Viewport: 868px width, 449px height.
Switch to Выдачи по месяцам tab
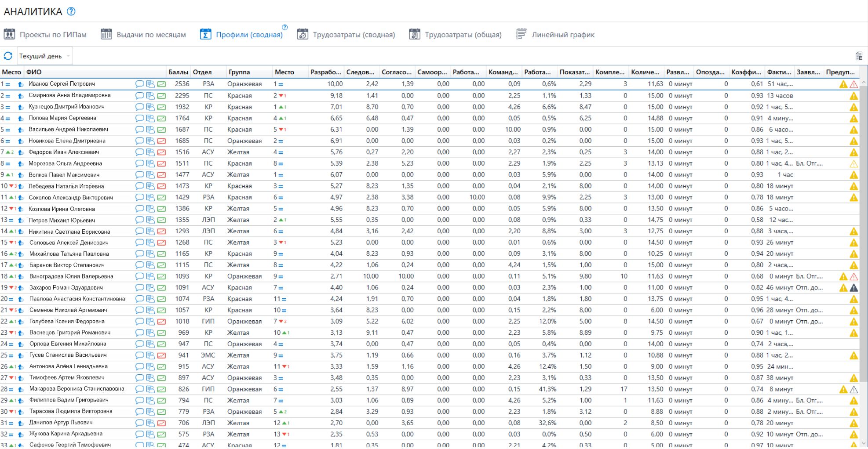tap(143, 34)
